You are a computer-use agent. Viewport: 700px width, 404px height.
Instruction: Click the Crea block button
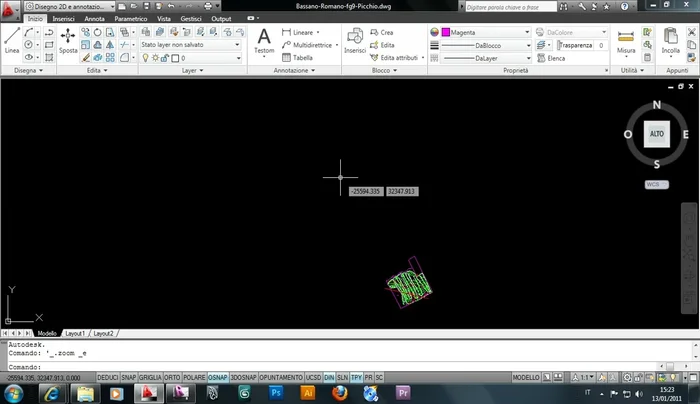pos(386,32)
